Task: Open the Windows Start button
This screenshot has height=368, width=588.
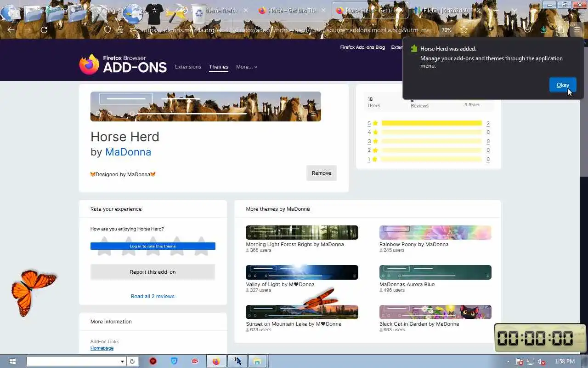Action: [12, 362]
